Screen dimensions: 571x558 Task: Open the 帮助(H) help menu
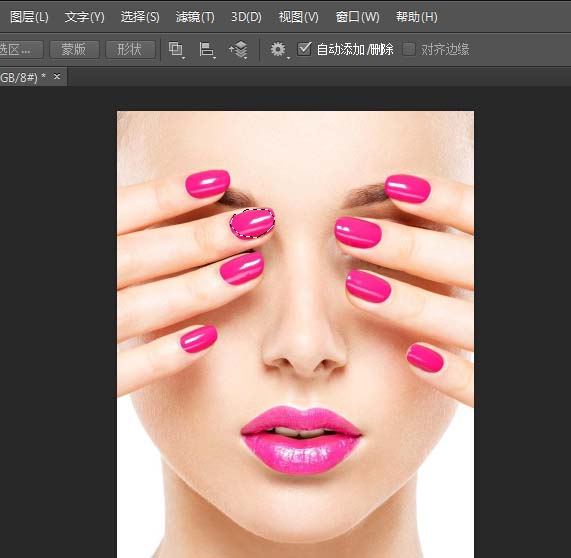click(x=417, y=17)
